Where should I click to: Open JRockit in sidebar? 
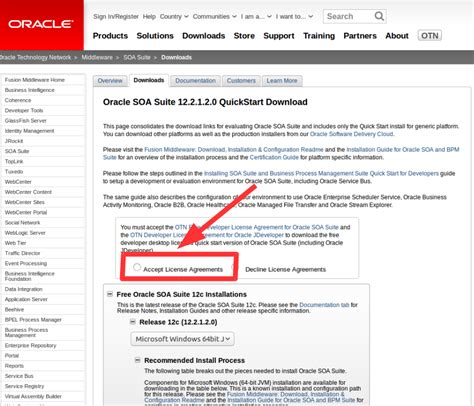coord(14,141)
